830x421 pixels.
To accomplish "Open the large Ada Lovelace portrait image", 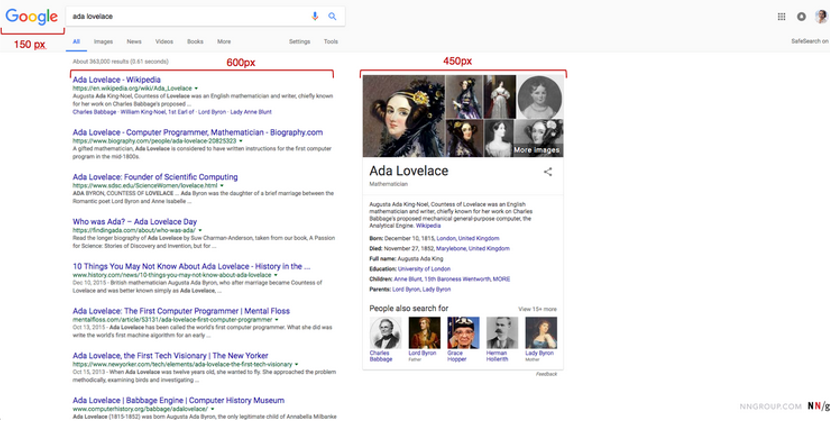I will (x=404, y=116).
